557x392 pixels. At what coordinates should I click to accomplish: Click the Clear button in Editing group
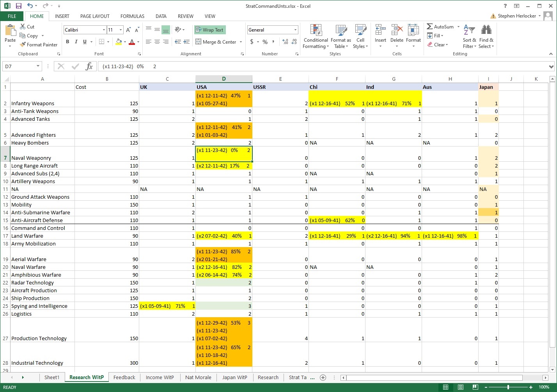pyautogui.click(x=437, y=44)
